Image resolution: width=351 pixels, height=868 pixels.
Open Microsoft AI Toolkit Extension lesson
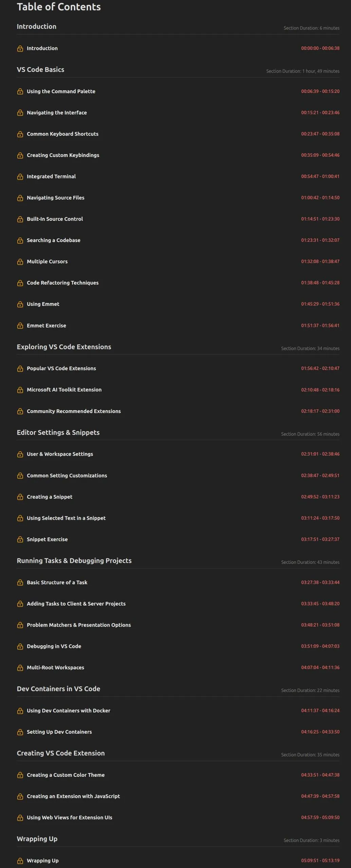pos(64,390)
